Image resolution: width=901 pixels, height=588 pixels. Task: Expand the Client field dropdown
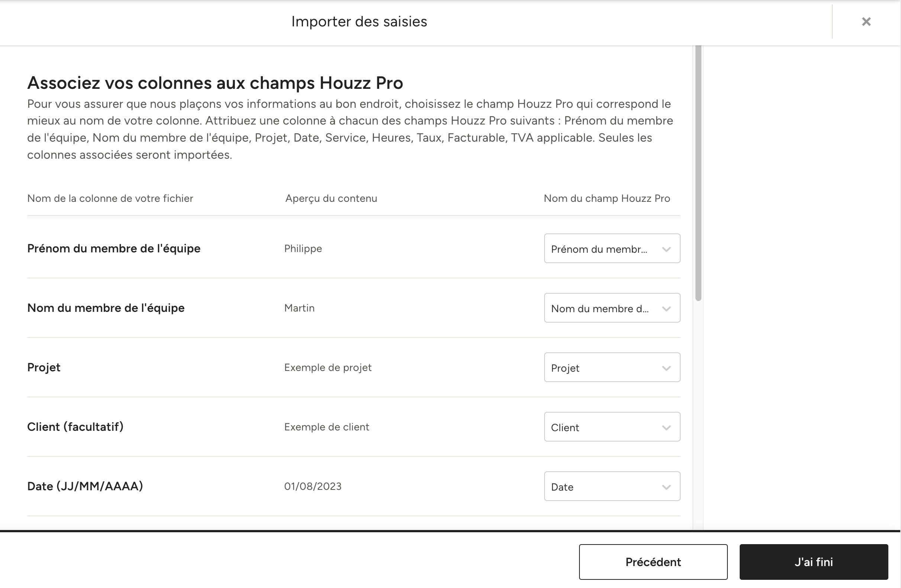(612, 427)
